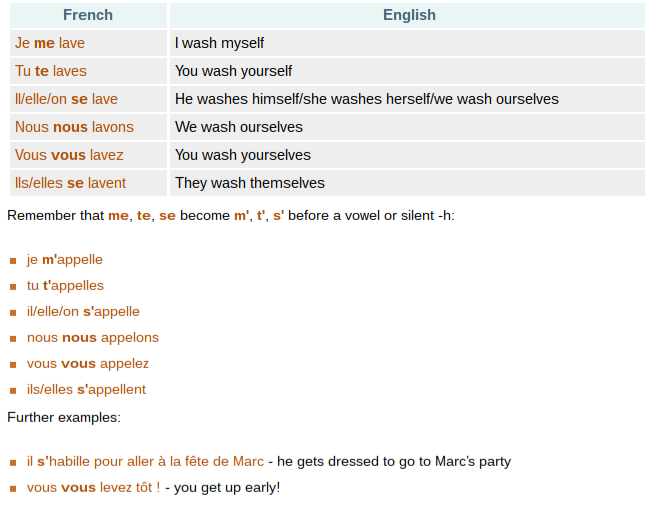Click the "il s'habille pour aller" example sentence
The width and height of the screenshot is (645, 508).
coord(145,462)
